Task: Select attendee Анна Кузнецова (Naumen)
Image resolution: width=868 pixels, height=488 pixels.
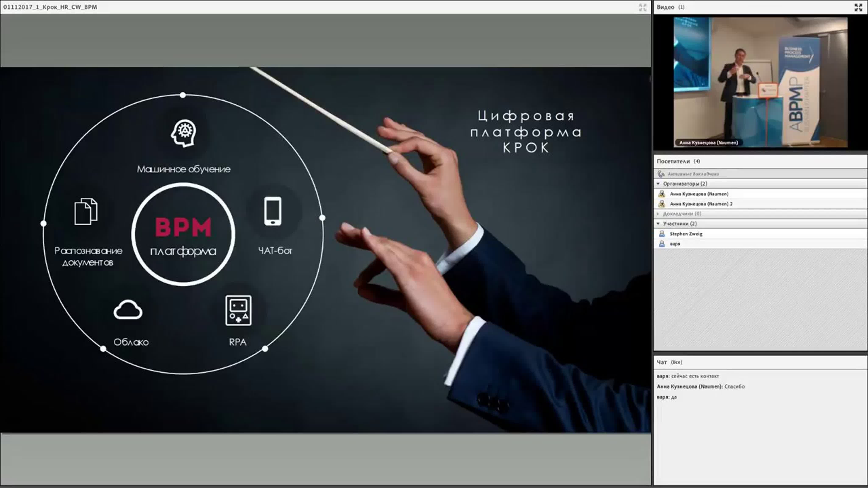Action: 760,194
